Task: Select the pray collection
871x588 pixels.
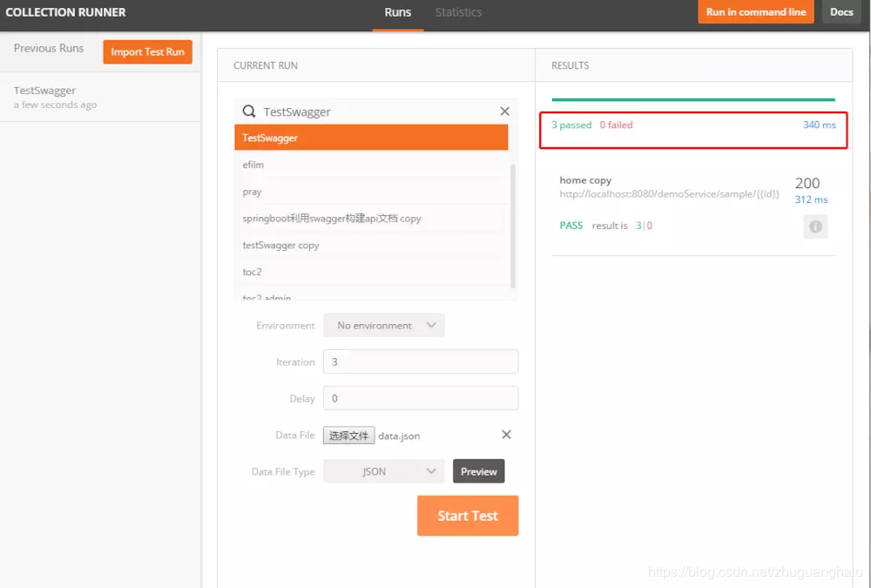Action: [371, 191]
